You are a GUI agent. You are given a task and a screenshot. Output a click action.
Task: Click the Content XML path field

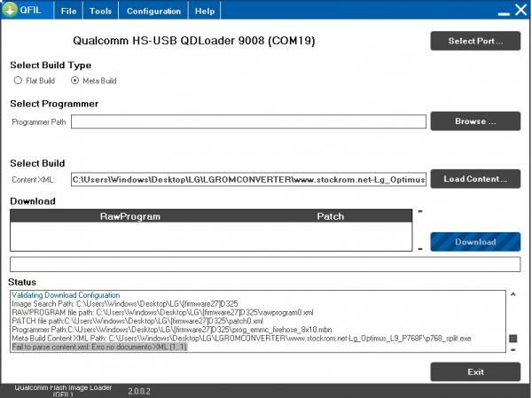coord(248,179)
